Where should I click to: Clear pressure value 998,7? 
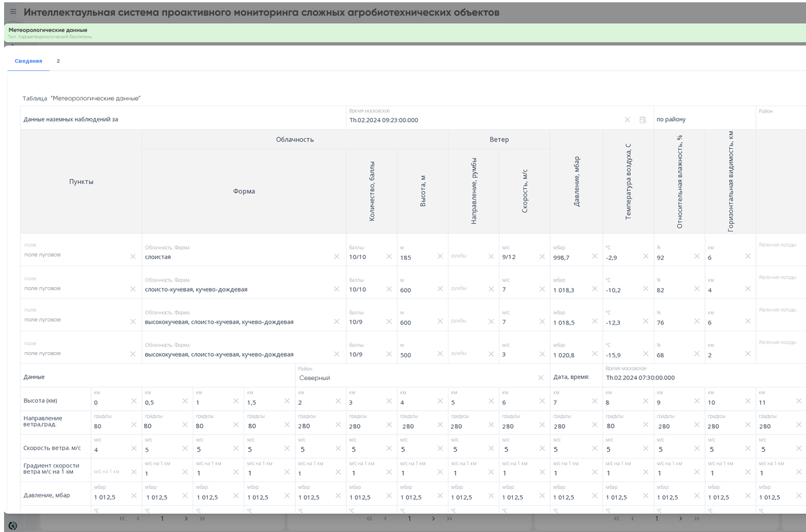(595, 256)
